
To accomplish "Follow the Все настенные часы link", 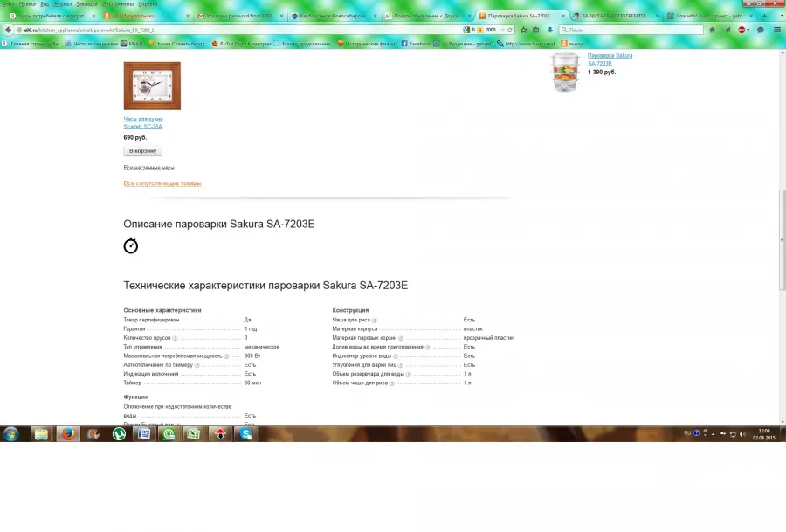I will point(148,168).
